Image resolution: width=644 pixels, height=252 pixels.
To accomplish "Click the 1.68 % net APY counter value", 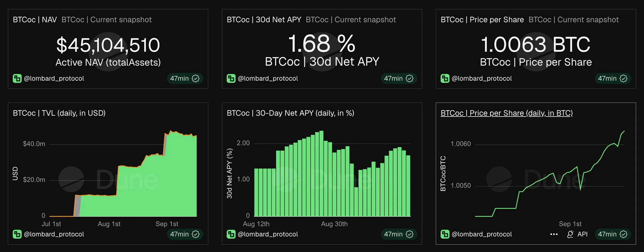I will (x=322, y=43).
